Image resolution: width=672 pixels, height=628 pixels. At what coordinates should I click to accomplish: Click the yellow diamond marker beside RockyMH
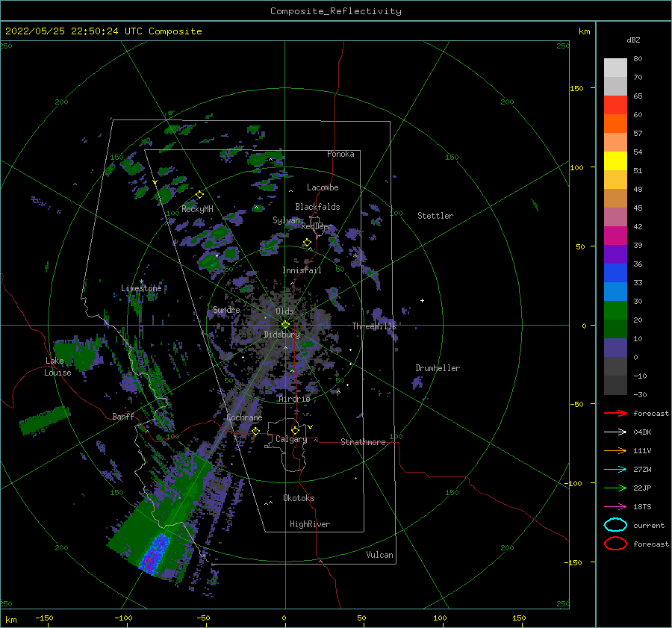coord(199,195)
